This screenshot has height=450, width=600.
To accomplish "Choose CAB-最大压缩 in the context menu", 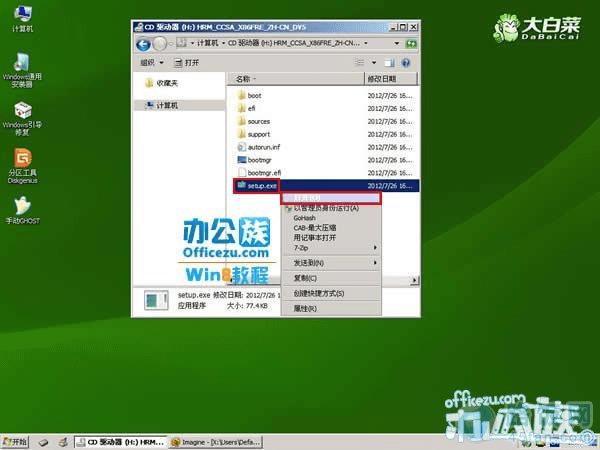I will [331, 228].
